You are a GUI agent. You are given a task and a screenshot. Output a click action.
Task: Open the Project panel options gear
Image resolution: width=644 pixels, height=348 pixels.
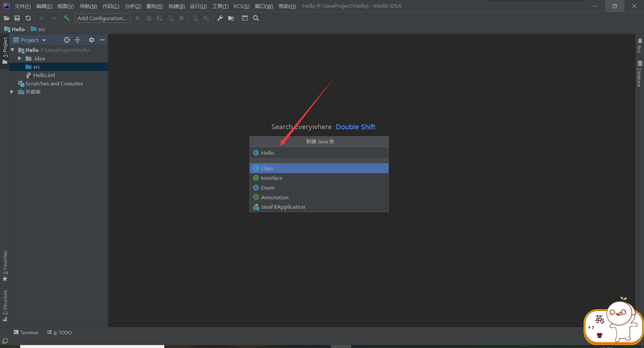[x=91, y=40]
